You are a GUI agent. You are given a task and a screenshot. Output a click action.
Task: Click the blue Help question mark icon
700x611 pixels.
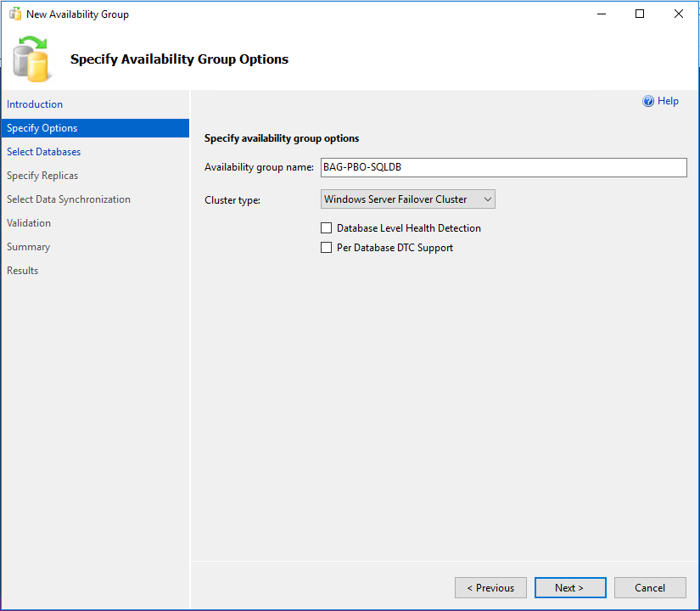[648, 101]
